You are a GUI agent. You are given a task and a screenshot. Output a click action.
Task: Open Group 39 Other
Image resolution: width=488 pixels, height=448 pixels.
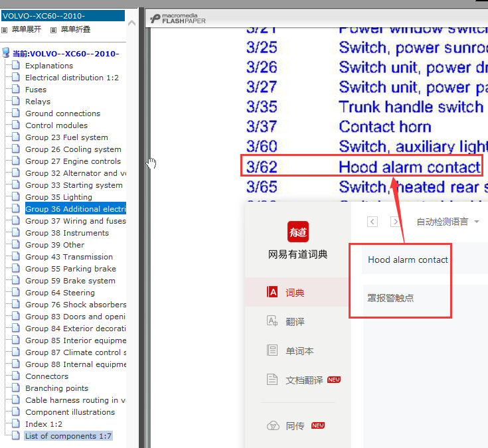[54, 245]
